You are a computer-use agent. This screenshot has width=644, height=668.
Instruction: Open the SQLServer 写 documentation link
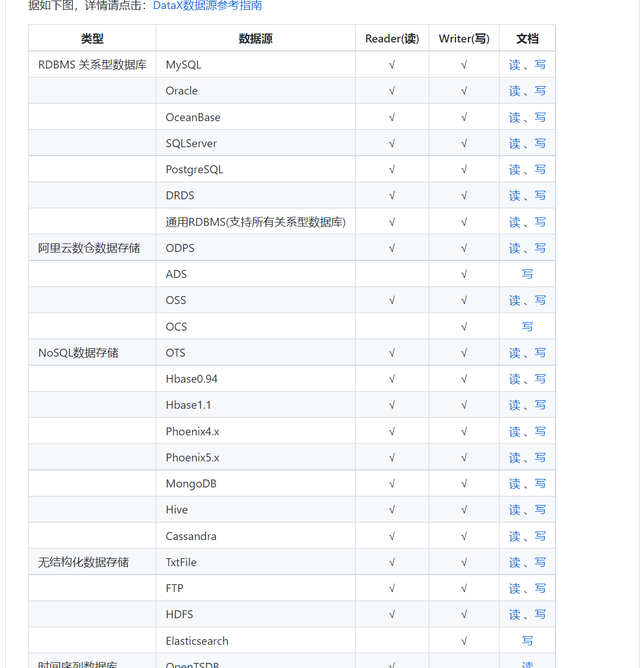[540, 143]
